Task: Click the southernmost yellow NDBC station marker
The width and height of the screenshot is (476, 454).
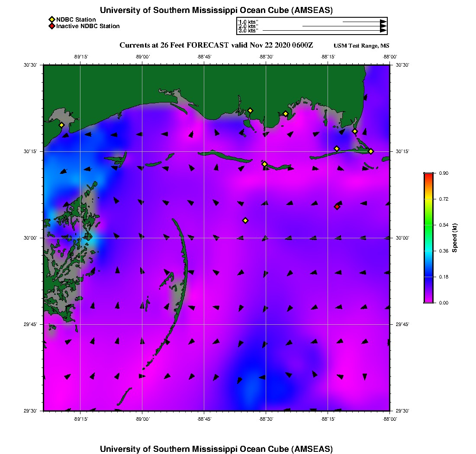Action: pos(245,221)
